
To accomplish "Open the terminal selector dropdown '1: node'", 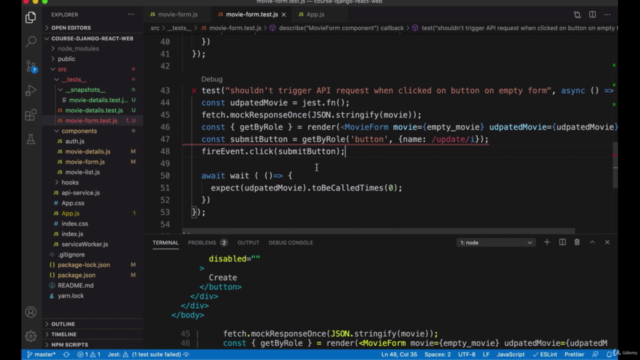I will tap(496, 242).
